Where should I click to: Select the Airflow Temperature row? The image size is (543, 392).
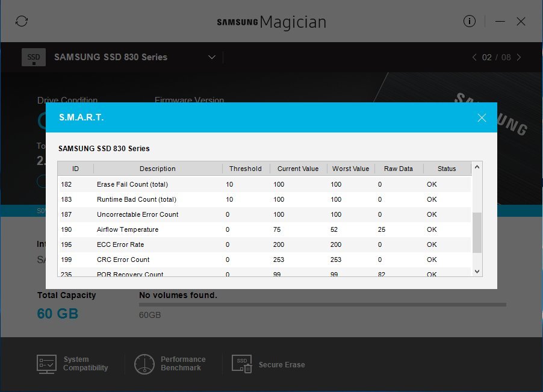pos(264,229)
